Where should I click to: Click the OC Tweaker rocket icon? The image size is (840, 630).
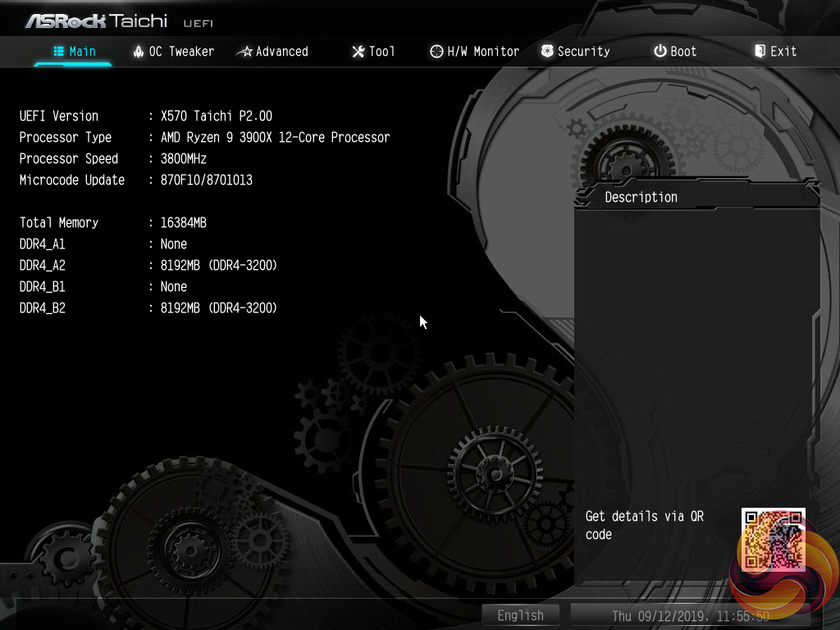(x=138, y=52)
